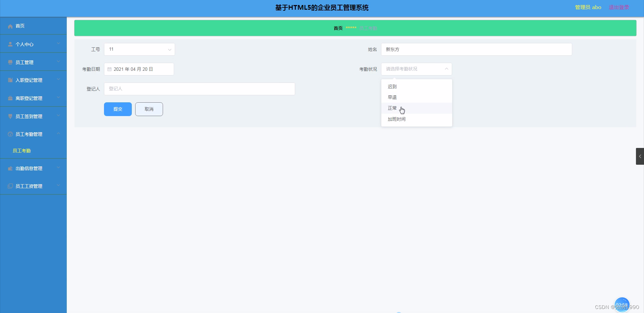Click inside the 登记人 input field
The image size is (644, 313).
pos(200,89)
